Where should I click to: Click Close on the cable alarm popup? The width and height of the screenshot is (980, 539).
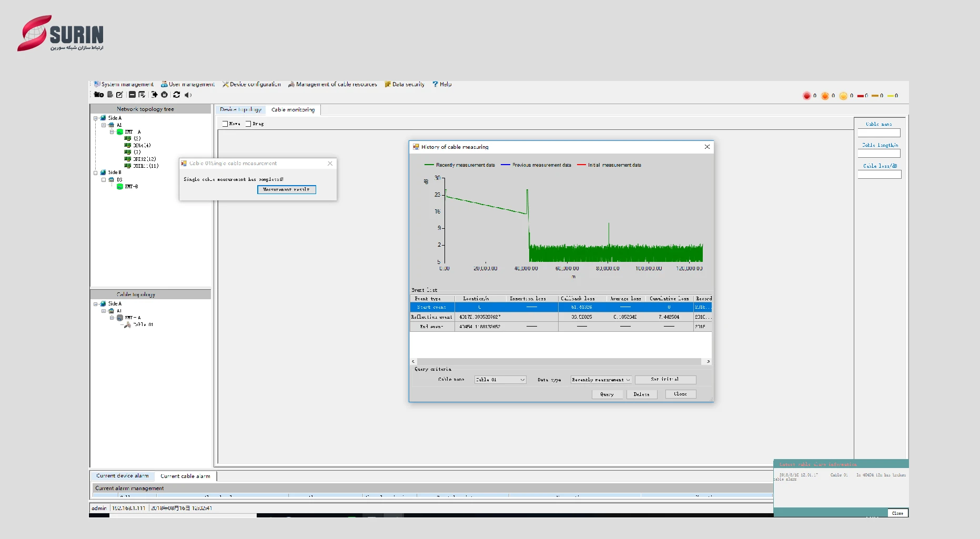(x=897, y=513)
